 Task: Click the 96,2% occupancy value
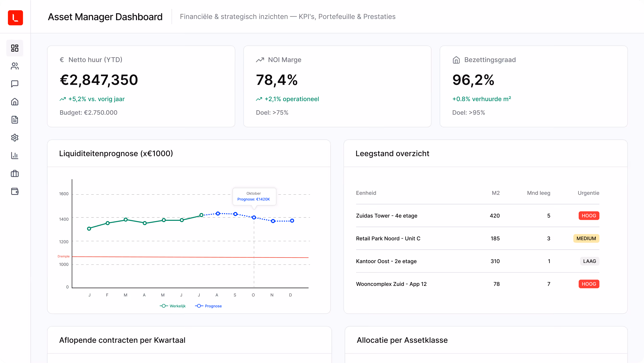coord(473,80)
